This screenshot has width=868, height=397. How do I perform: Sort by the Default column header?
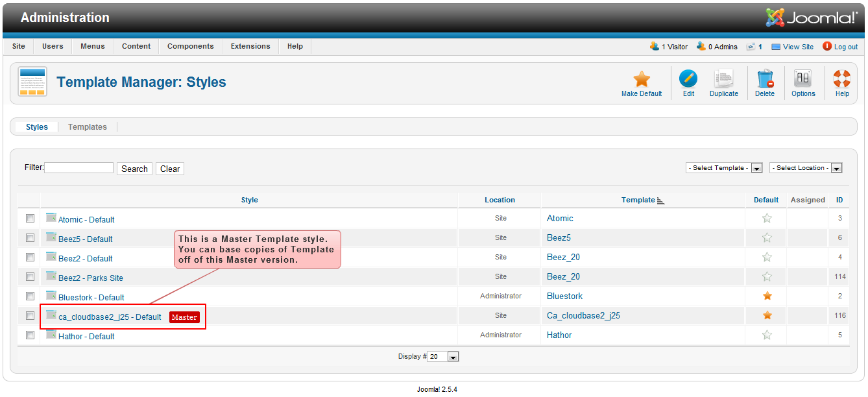766,200
